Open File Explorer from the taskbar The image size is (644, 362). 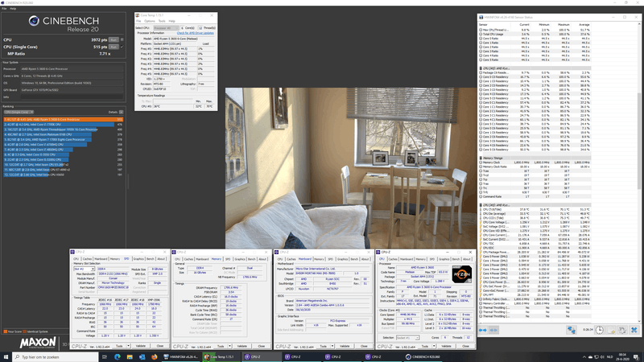(x=130, y=356)
